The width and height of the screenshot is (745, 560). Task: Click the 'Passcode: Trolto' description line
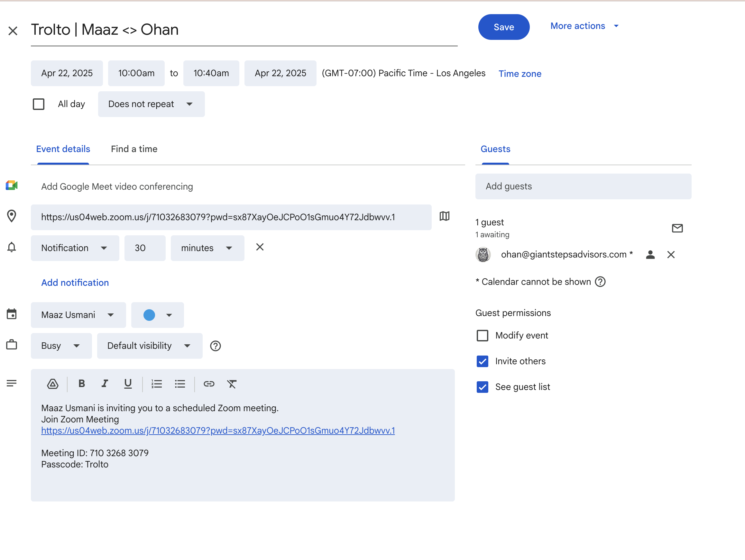[x=75, y=465]
